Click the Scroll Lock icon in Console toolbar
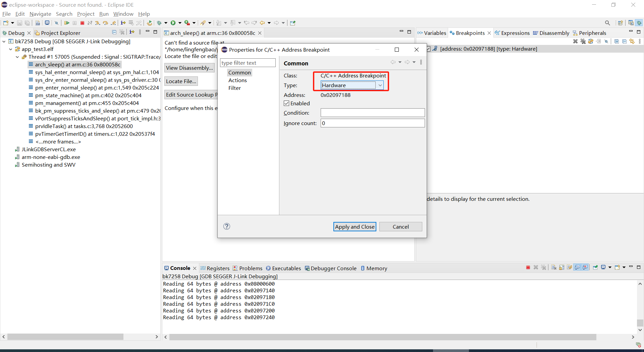644x352 pixels. tap(561, 267)
